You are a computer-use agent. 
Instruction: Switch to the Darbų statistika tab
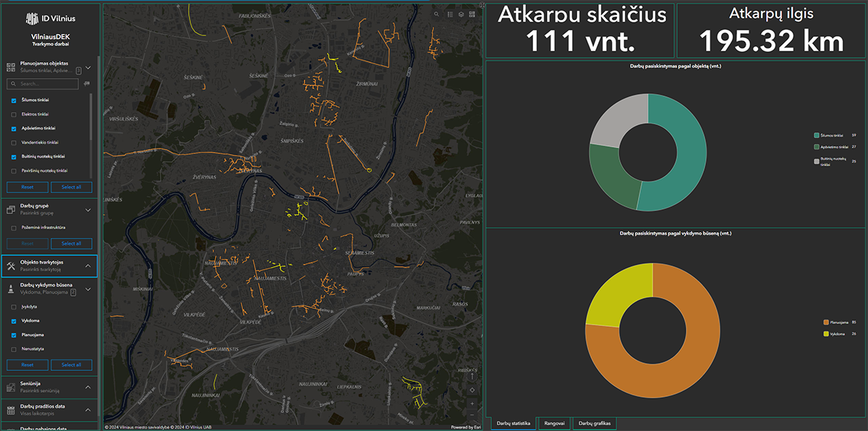tap(514, 423)
